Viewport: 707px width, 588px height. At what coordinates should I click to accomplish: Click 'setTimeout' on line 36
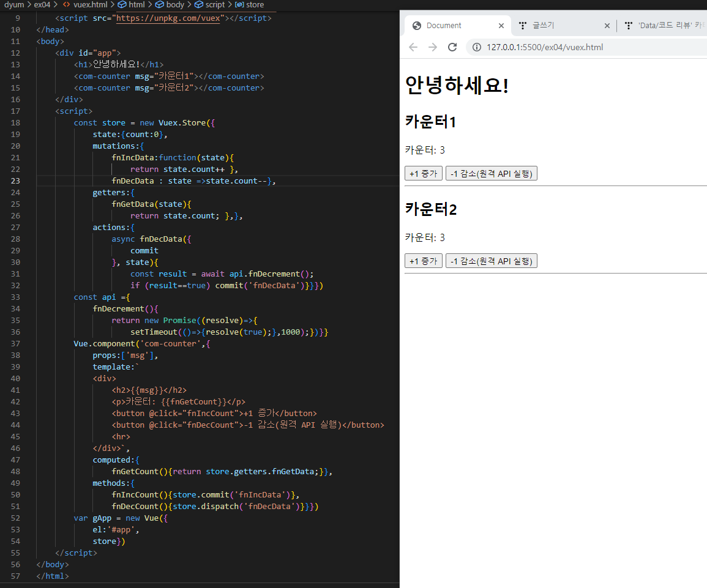pos(154,332)
